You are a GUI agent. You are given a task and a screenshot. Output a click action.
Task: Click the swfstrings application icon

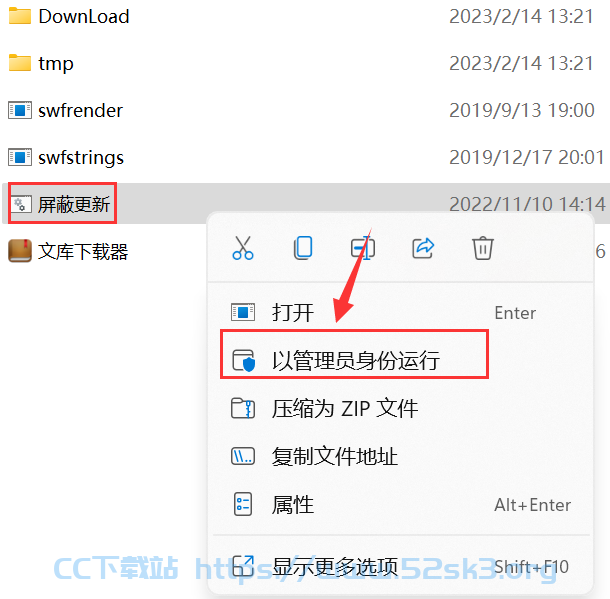point(20,157)
